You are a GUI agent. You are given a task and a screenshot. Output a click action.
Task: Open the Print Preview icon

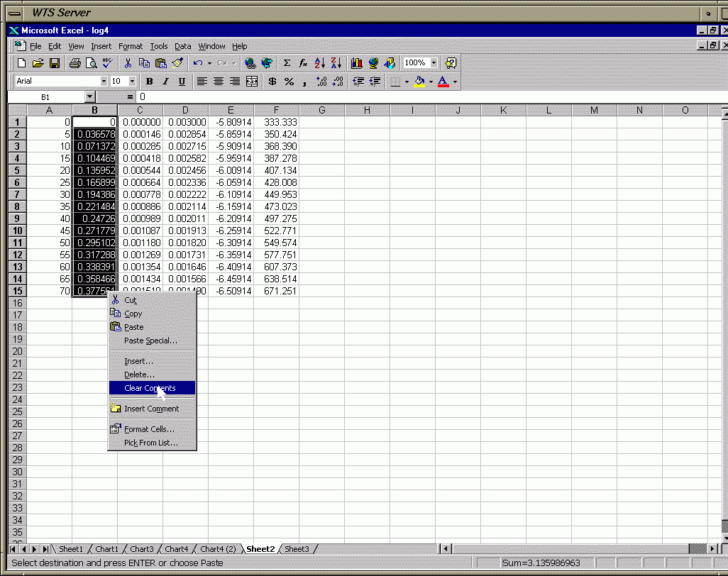pyautogui.click(x=90, y=63)
